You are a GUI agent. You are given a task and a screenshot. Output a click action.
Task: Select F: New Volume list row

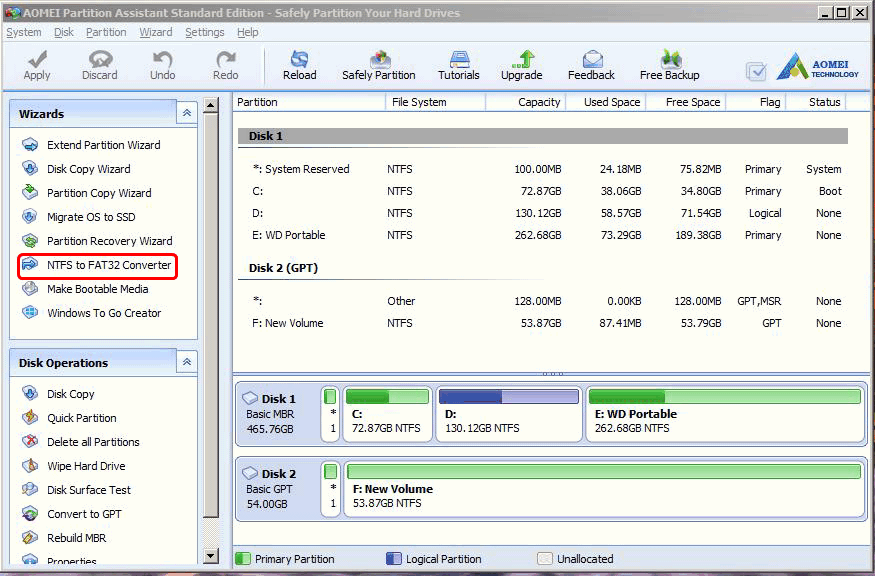pos(543,323)
